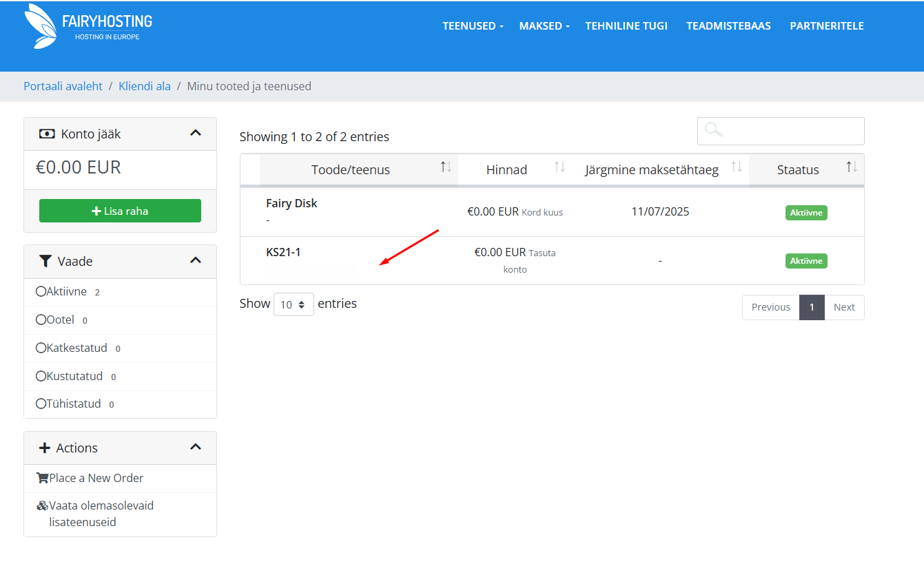Collapse the Actions panel chevron
Viewport: 924px width, 564px height.
(x=196, y=447)
